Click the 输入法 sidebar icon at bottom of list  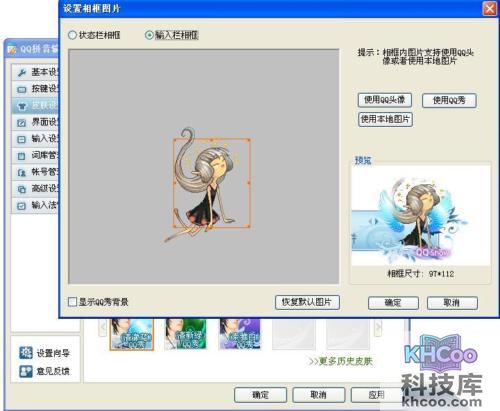(22, 206)
